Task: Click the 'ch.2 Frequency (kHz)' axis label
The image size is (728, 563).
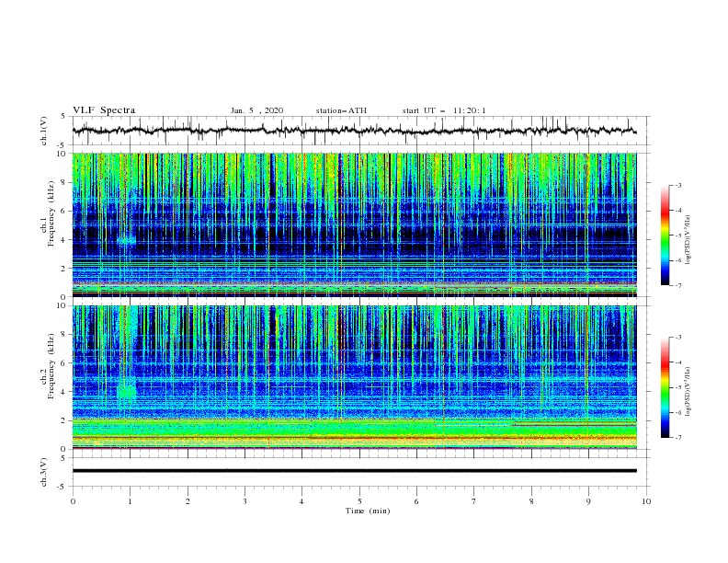Action: coord(48,365)
